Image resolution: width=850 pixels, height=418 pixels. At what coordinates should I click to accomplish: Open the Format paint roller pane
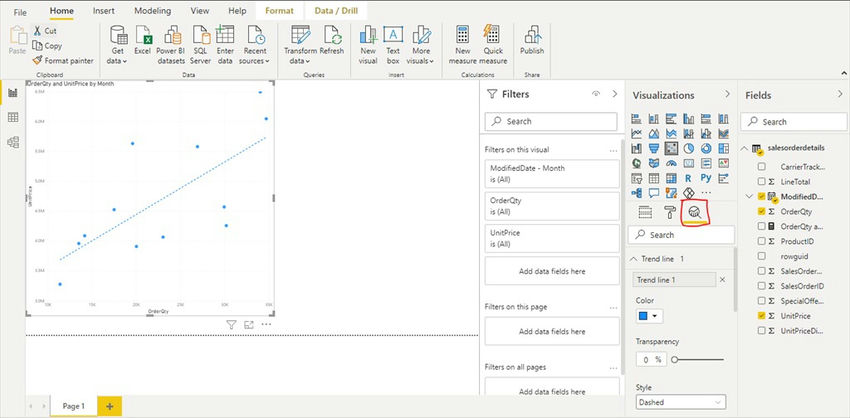click(670, 212)
